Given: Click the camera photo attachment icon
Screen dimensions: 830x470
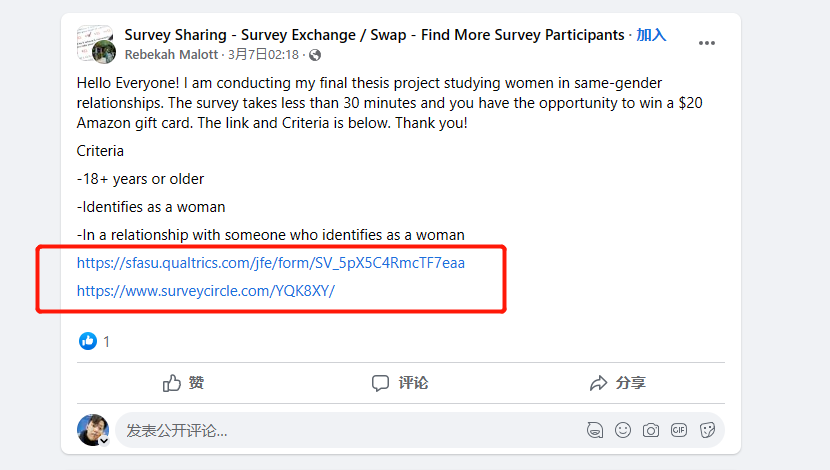Looking at the screenshot, I should point(651,431).
